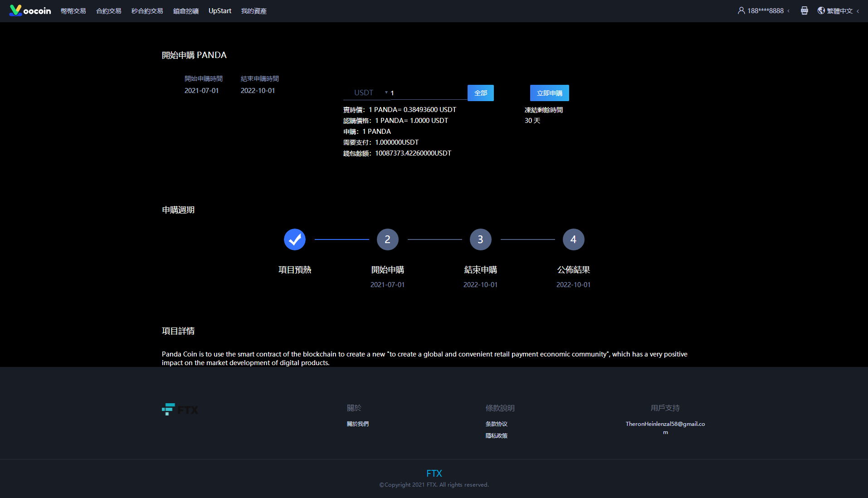868x498 pixels.
Task: Open the 幣幣交易 menu item
Action: [x=73, y=11]
